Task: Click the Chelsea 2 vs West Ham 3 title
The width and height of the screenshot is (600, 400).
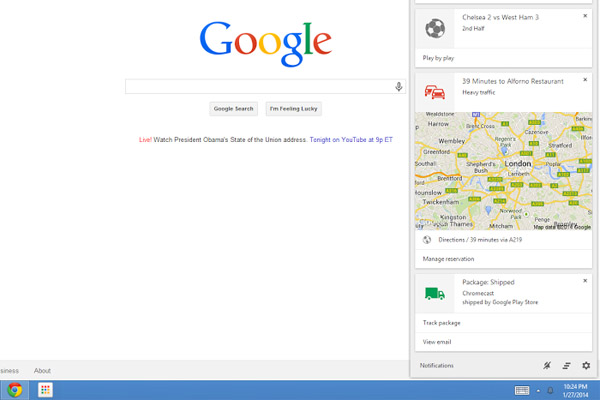Action: coord(500,17)
